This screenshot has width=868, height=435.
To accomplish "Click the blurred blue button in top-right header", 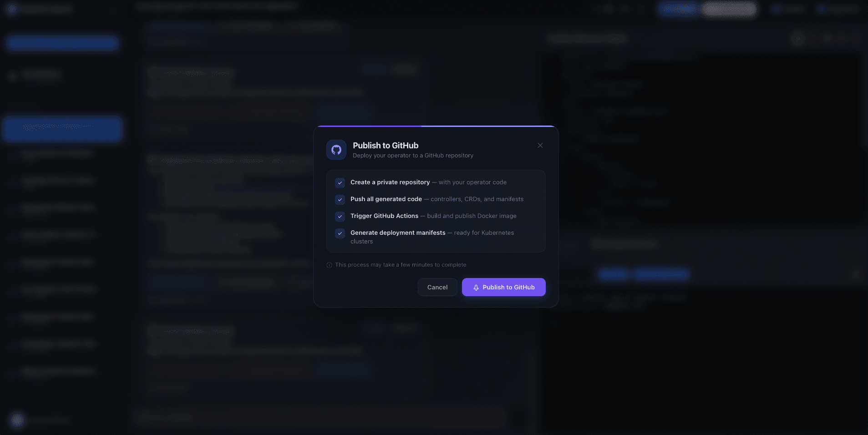I will 679,9.
